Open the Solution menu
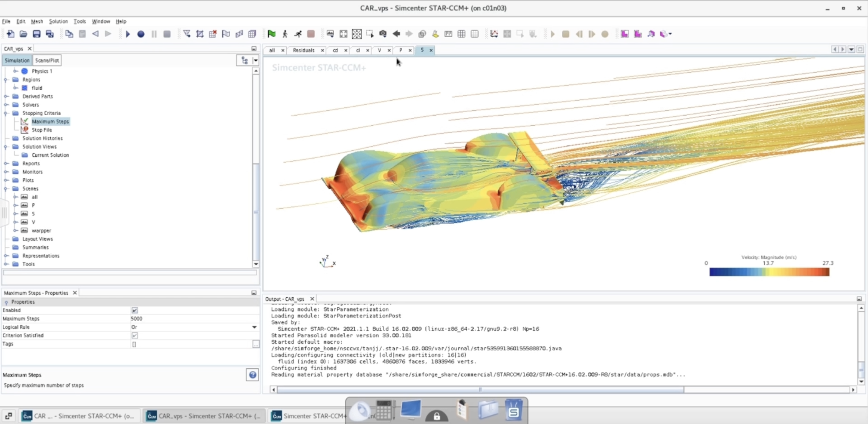This screenshot has width=868, height=424. [x=58, y=21]
